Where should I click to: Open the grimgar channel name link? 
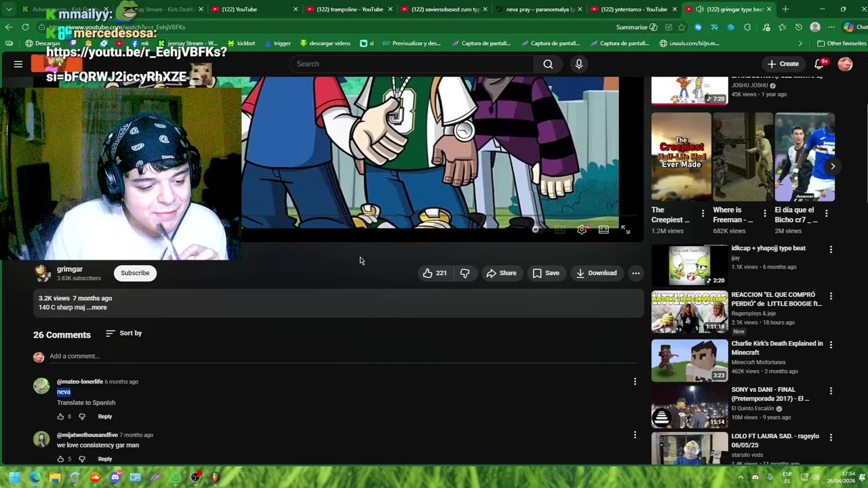pos(70,269)
